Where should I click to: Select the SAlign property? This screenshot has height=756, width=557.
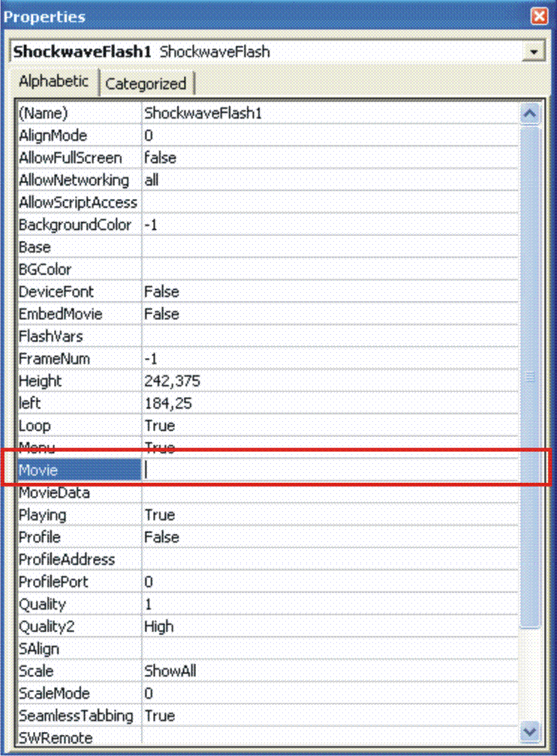79,649
